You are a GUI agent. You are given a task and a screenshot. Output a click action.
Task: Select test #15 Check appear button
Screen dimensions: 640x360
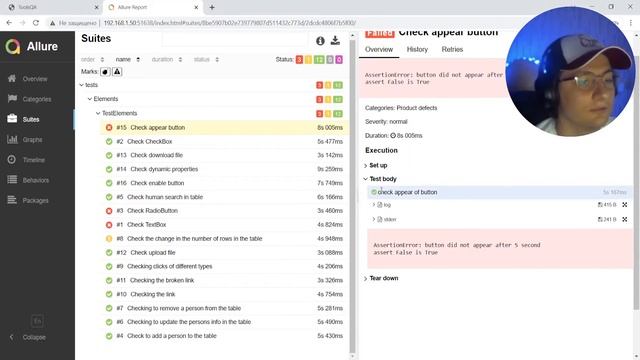[224, 127]
